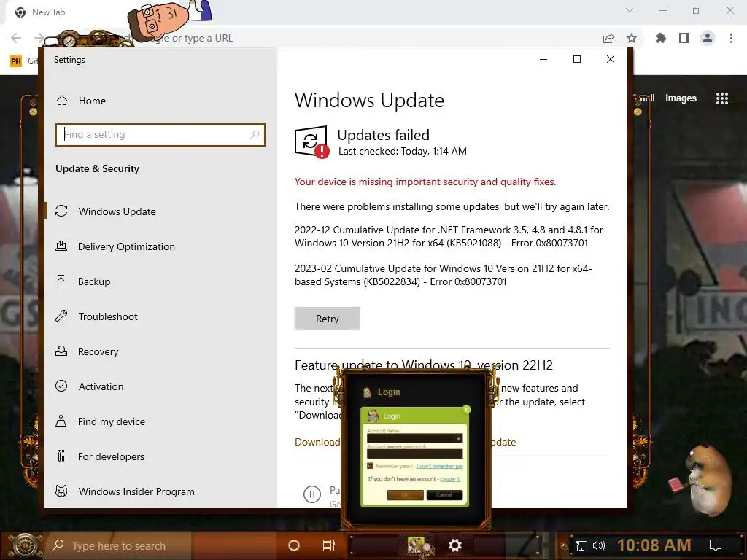Click the Last checked: Today, 1:14 AM text
Screen dimensions: 747x560
pyautogui.click(x=402, y=152)
